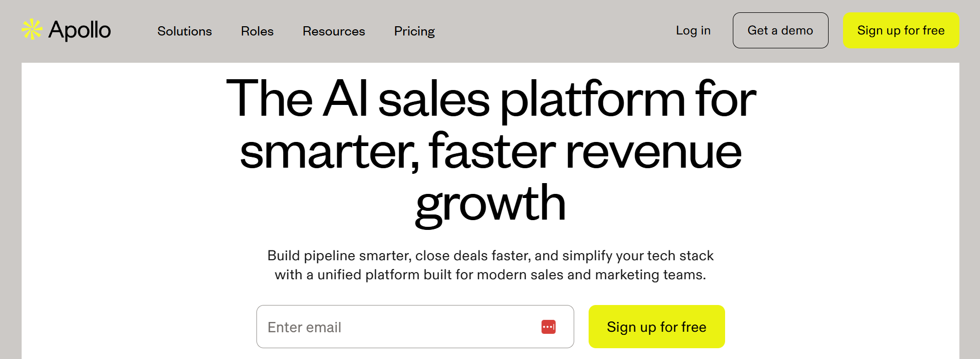
Task: Click the Apollo wordmark text
Action: [x=80, y=30]
